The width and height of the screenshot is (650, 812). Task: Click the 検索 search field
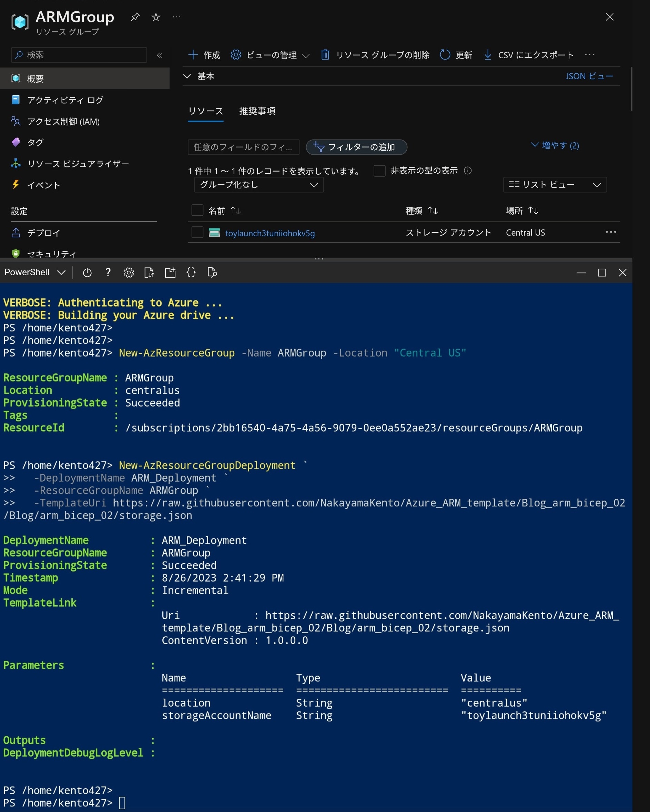pos(79,55)
